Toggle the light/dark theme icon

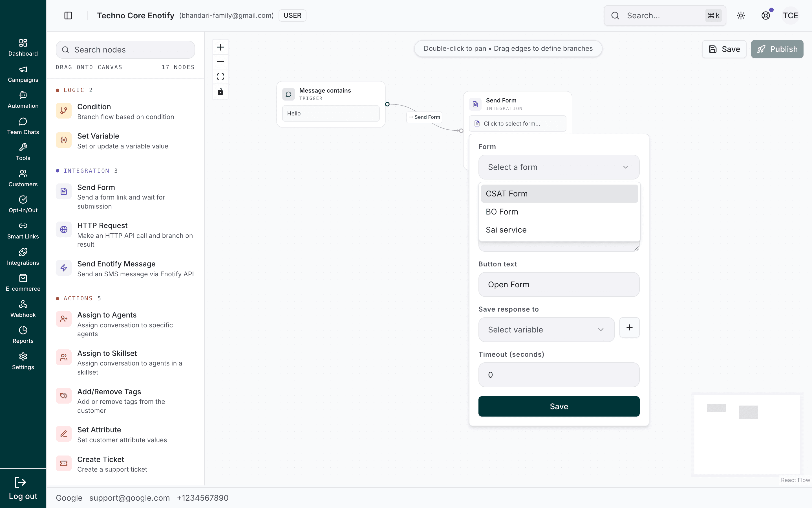[741, 16]
